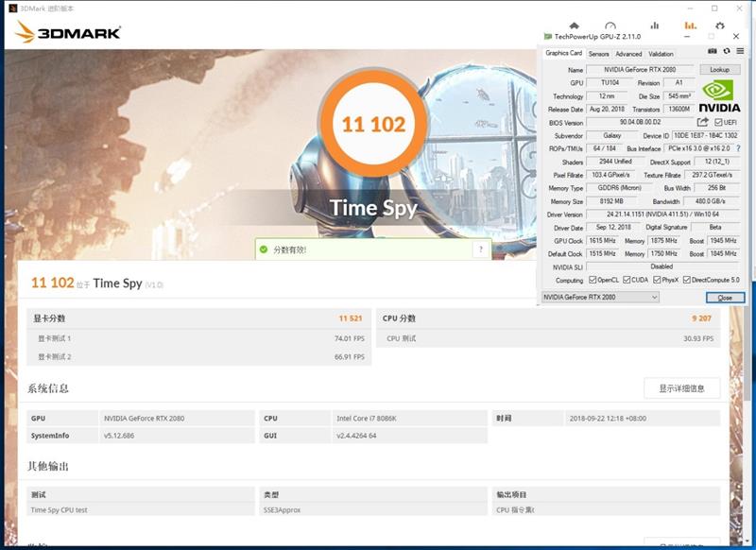
Task: Click the Shaders 2944 Unified value
Action: (x=615, y=162)
